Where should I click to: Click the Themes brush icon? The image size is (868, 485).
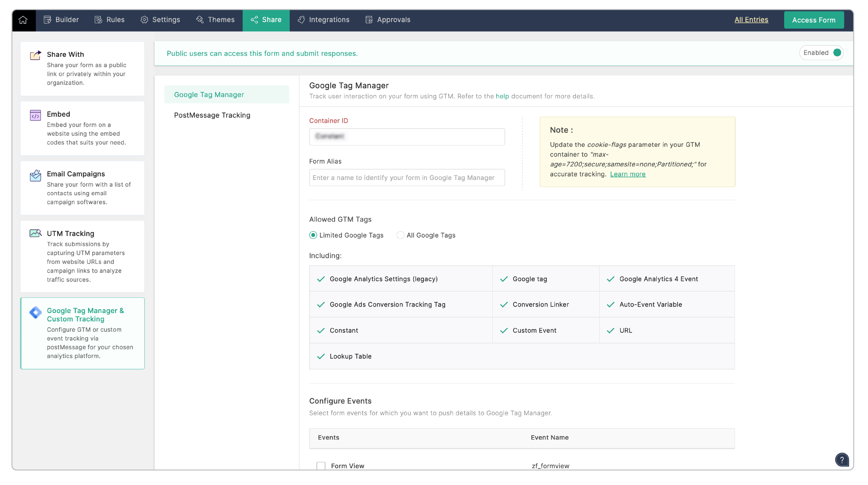(200, 20)
